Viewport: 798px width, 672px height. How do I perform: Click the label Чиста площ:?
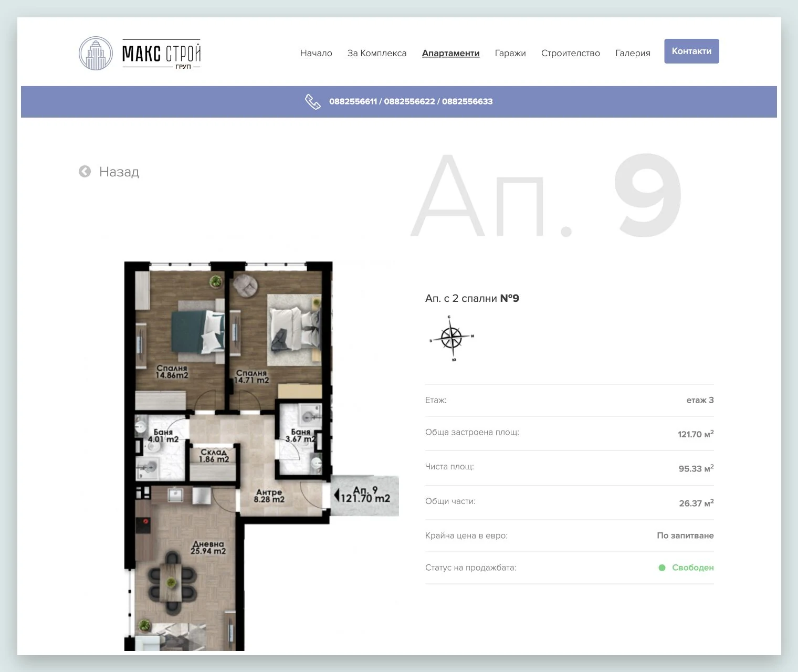click(449, 466)
